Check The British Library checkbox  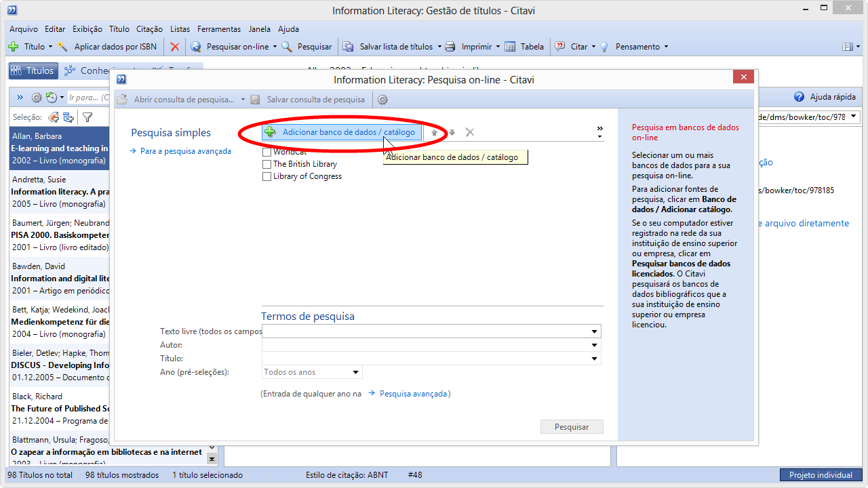(267, 164)
